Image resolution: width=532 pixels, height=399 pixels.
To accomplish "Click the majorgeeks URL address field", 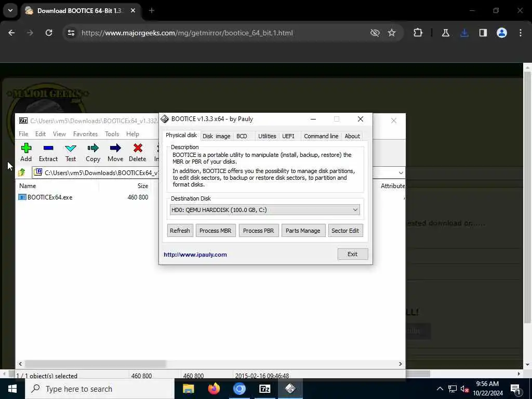I will 187,33.
